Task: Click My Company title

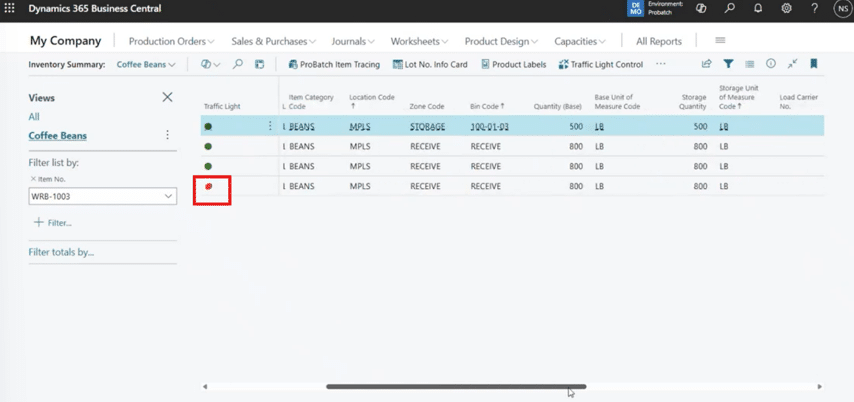Action: (65, 41)
